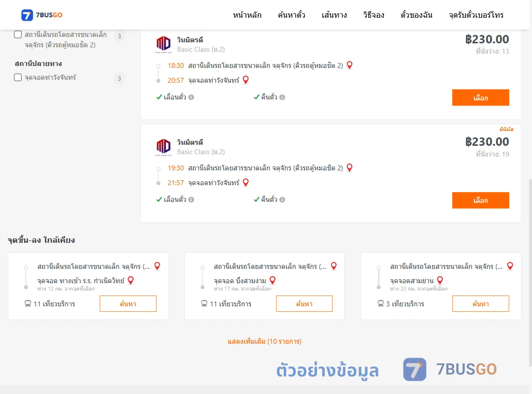Viewport: 532px width, 394px height.
Task: Open map pin for 20:57 arrival stop
Action: tap(246, 80)
